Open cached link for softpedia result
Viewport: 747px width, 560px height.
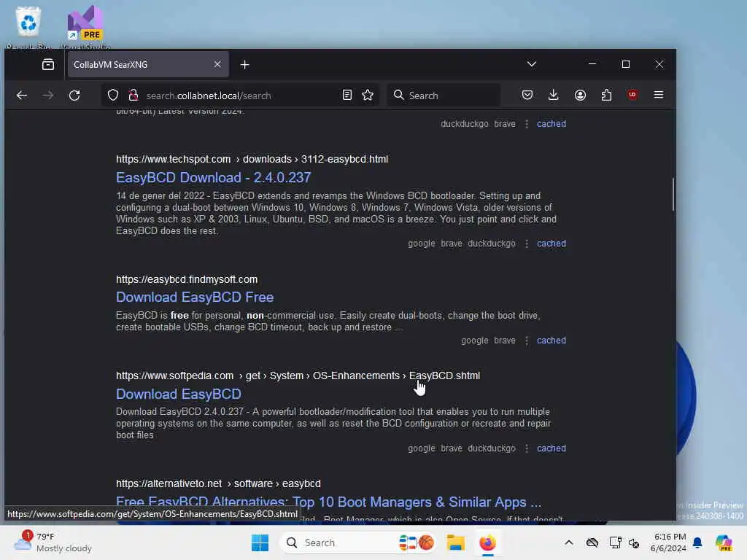(551, 448)
